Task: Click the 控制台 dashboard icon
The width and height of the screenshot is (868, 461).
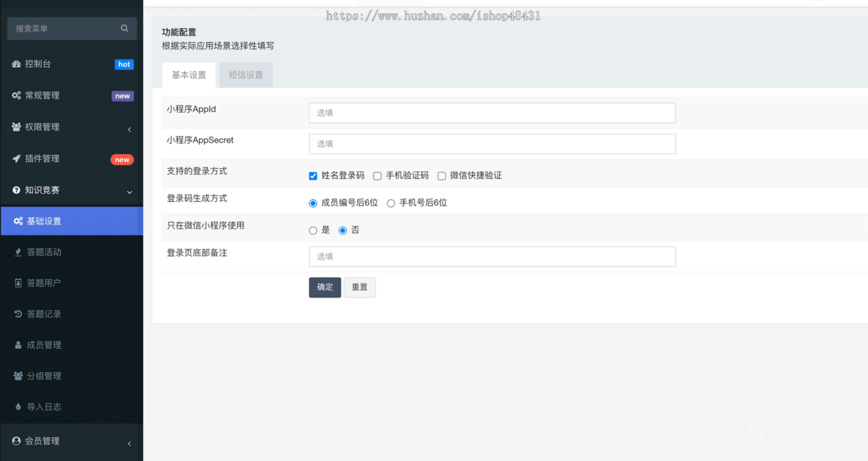Action: (17, 64)
